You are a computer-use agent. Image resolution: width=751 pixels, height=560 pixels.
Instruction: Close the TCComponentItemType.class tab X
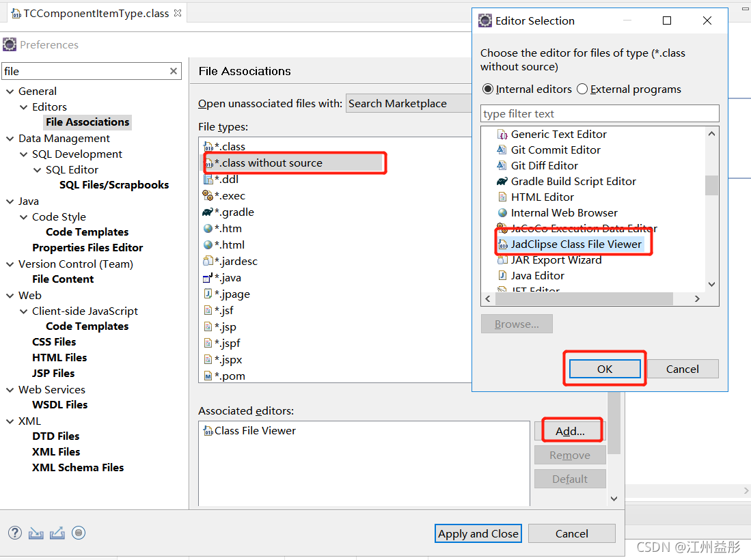178,13
